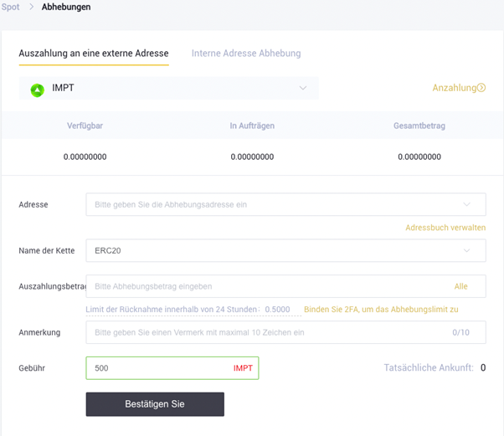The height and width of the screenshot is (436, 504).
Task: Click the Bestätigen Sie button
Action: point(155,404)
